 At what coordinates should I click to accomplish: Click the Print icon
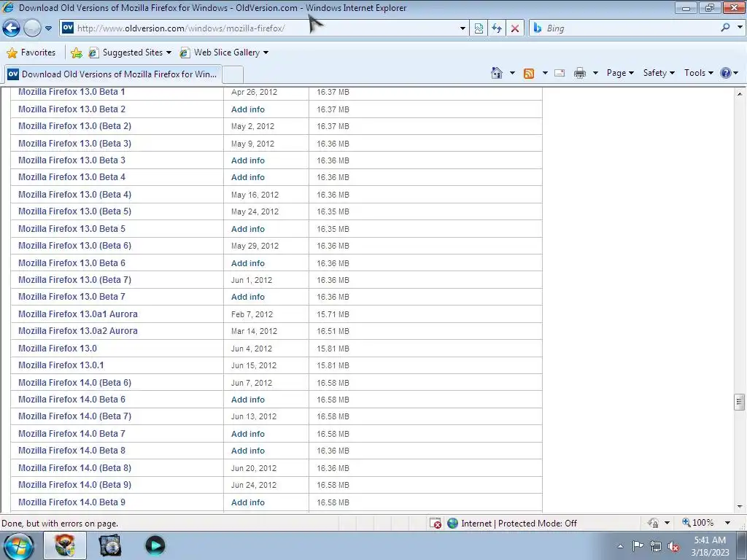(x=580, y=73)
